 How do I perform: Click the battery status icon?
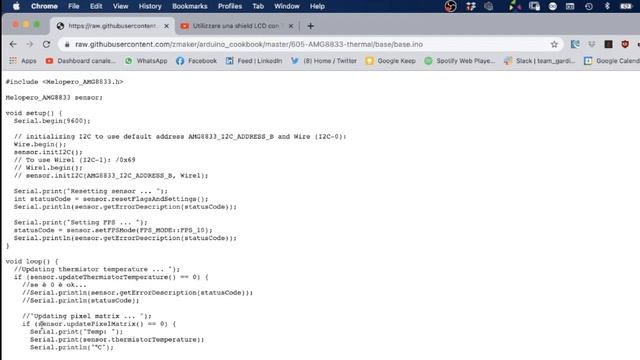click(626, 6)
